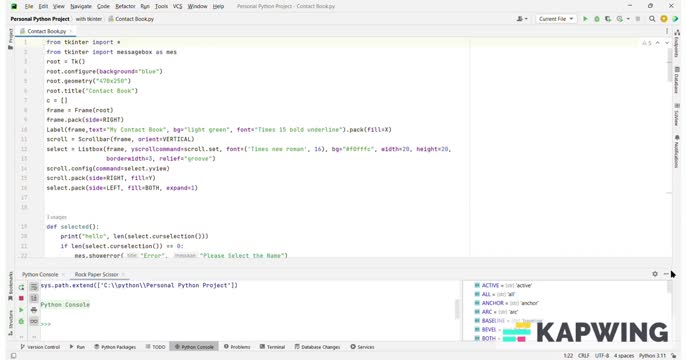686x360 pixels.
Task: Open the Refactor menu
Action: [x=125, y=6]
